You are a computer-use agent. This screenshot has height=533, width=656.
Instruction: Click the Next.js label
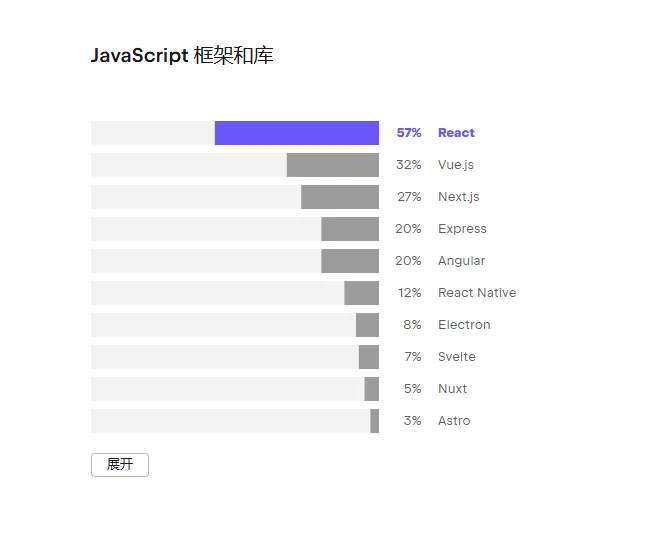coord(459,197)
